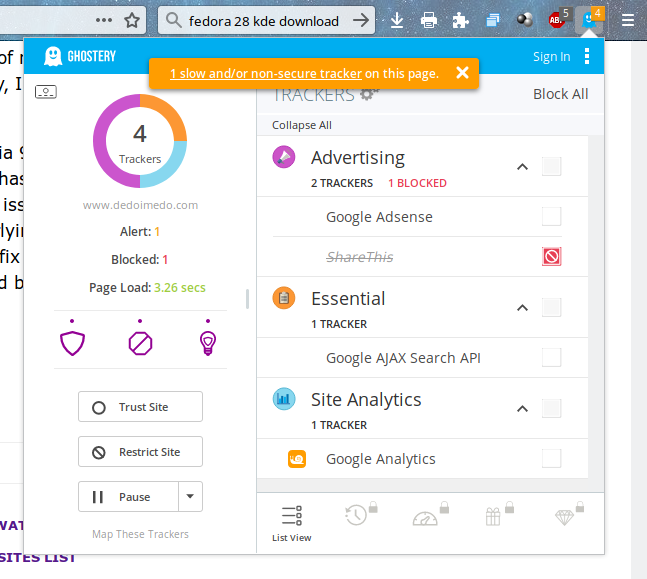Click the search field with fedora text
647x579 pixels.
263,20
